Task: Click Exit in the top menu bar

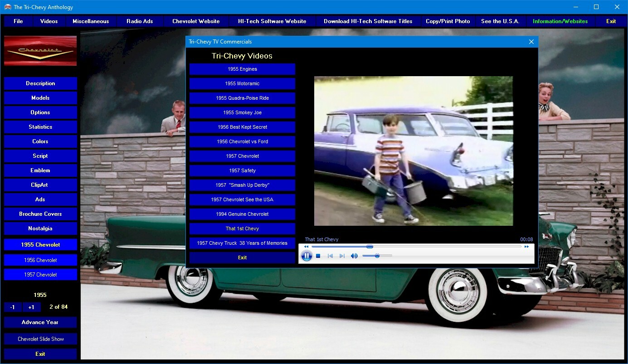Action: click(x=611, y=21)
